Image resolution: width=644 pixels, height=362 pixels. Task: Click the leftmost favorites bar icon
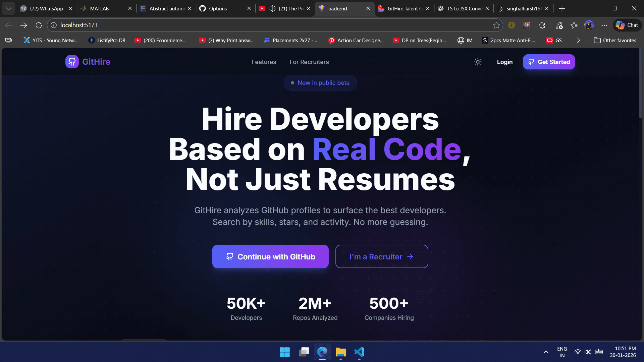click(8, 41)
